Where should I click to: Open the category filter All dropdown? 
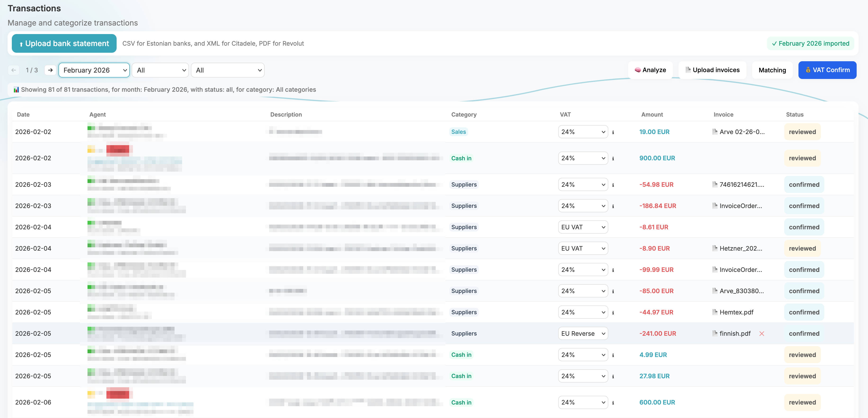228,70
